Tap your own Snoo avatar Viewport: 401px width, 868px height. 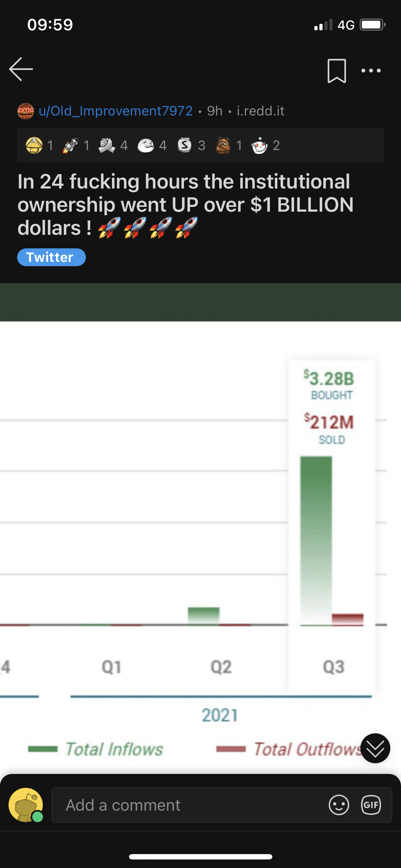(x=26, y=805)
